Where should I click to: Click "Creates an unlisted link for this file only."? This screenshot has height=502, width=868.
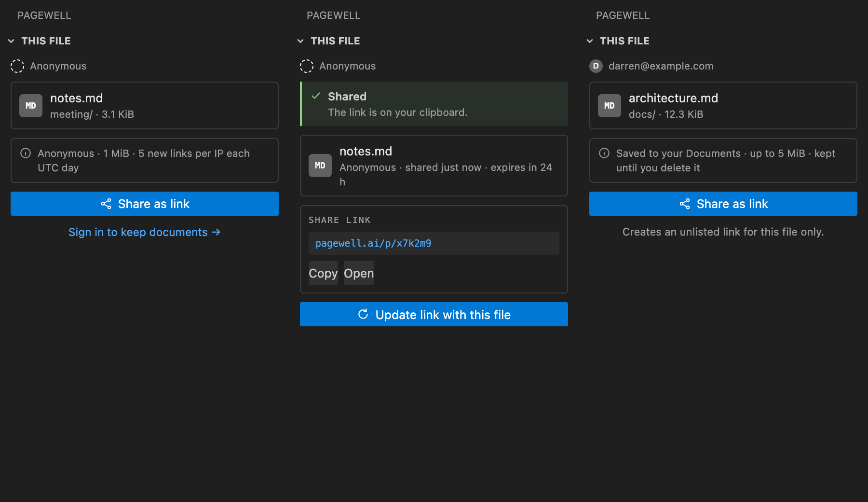723,232
